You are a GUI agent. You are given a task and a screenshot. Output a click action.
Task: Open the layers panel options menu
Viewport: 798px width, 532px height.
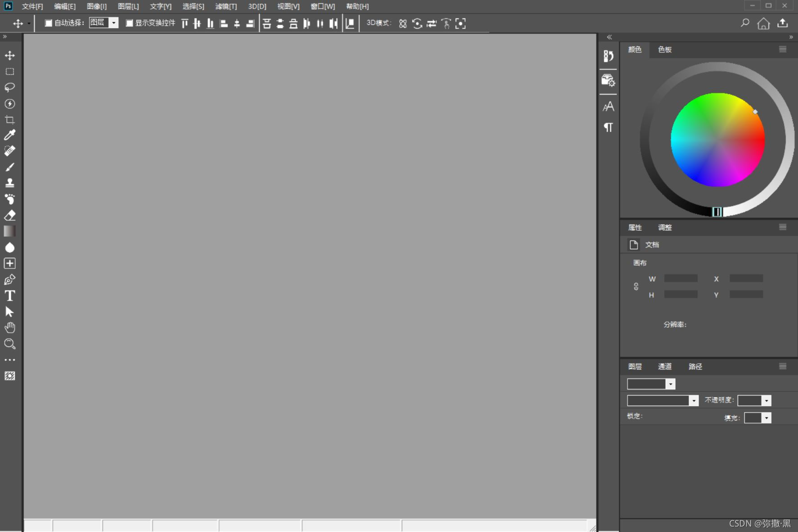pyautogui.click(x=783, y=366)
